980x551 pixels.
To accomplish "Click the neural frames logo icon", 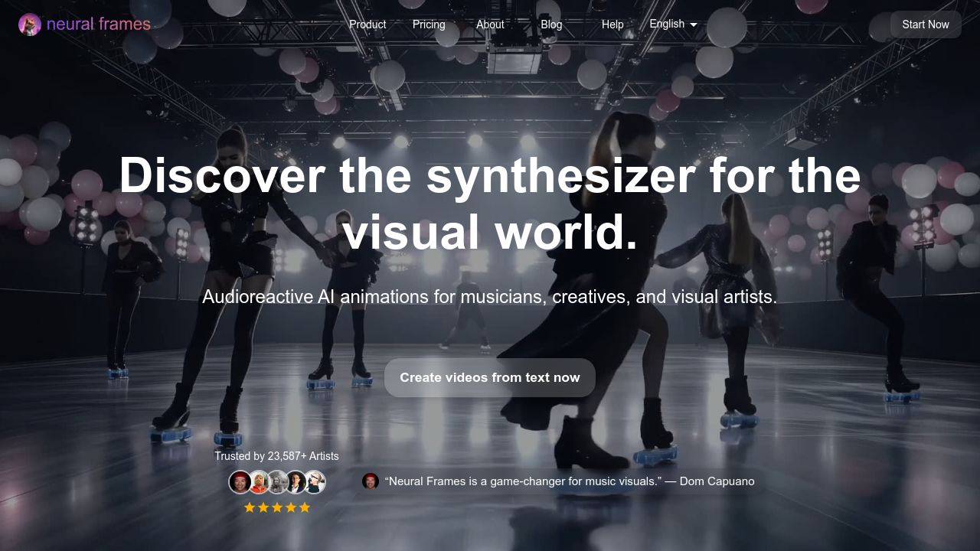I will pyautogui.click(x=29, y=24).
